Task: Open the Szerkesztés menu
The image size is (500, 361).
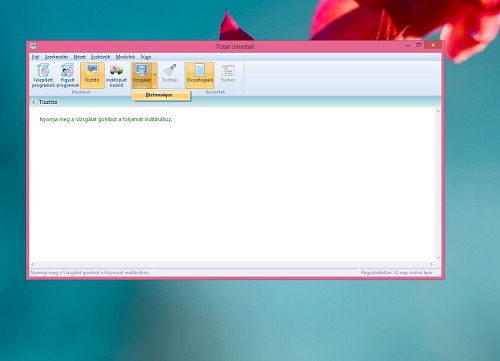Action: [56, 57]
